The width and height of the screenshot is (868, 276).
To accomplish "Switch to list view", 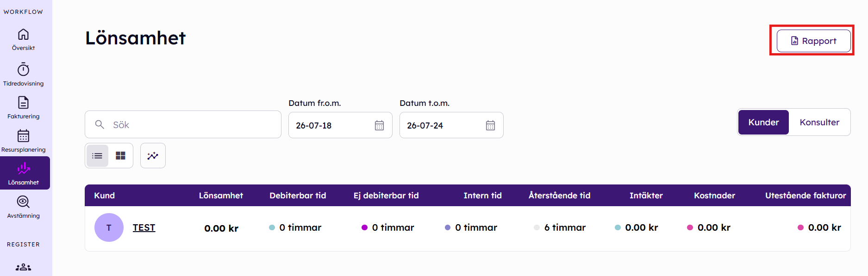I will pos(97,156).
